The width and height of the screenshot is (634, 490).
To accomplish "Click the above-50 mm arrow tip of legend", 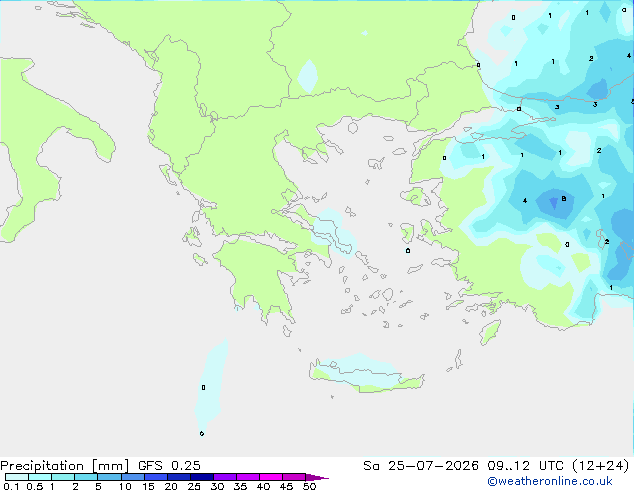I will coord(317,477).
